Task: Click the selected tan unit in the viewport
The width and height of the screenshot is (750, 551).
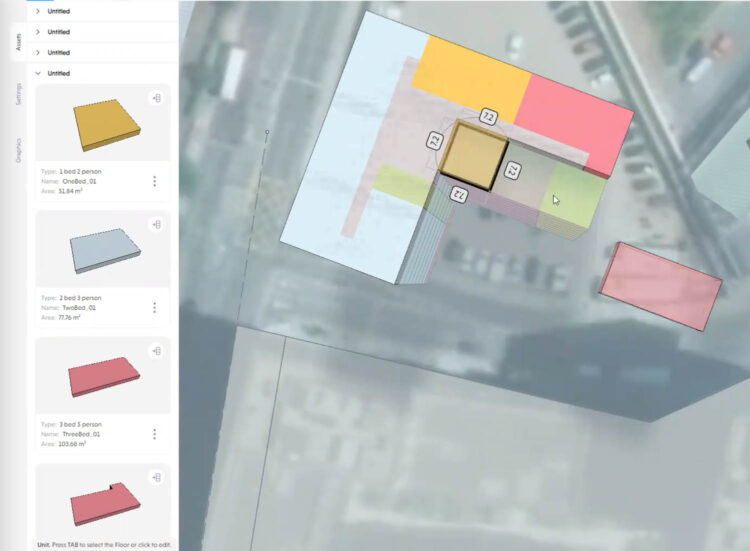Action: (474, 155)
